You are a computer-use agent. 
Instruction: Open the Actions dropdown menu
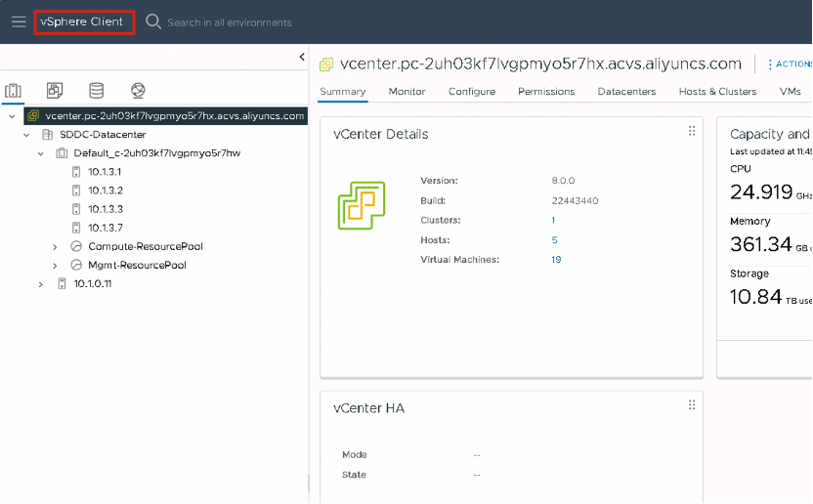pyautogui.click(x=789, y=64)
